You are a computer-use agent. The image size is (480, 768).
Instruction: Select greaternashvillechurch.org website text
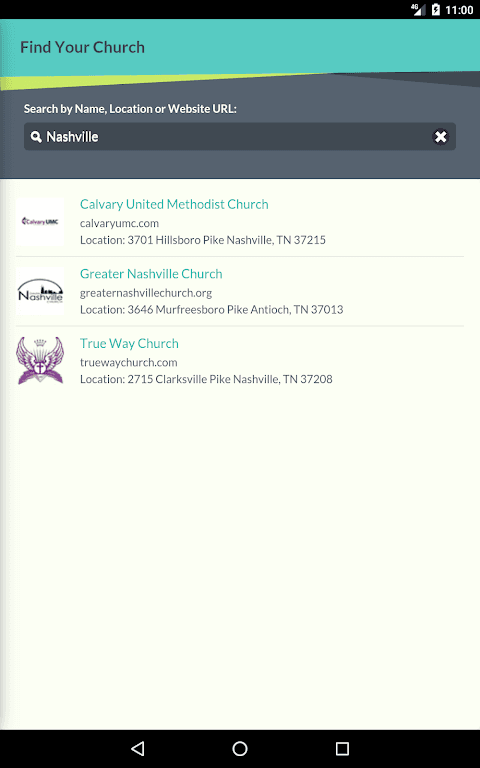pyautogui.click(x=146, y=293)
